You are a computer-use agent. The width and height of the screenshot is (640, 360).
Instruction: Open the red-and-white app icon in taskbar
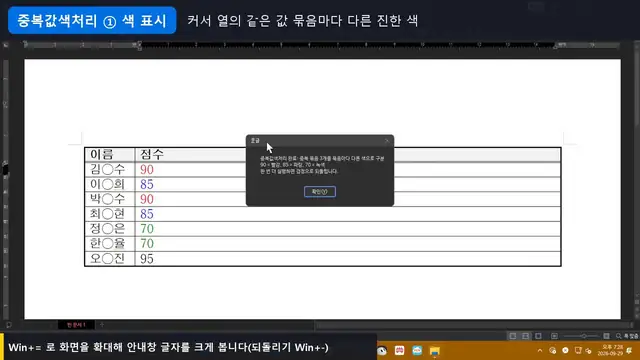coord(400,351)
